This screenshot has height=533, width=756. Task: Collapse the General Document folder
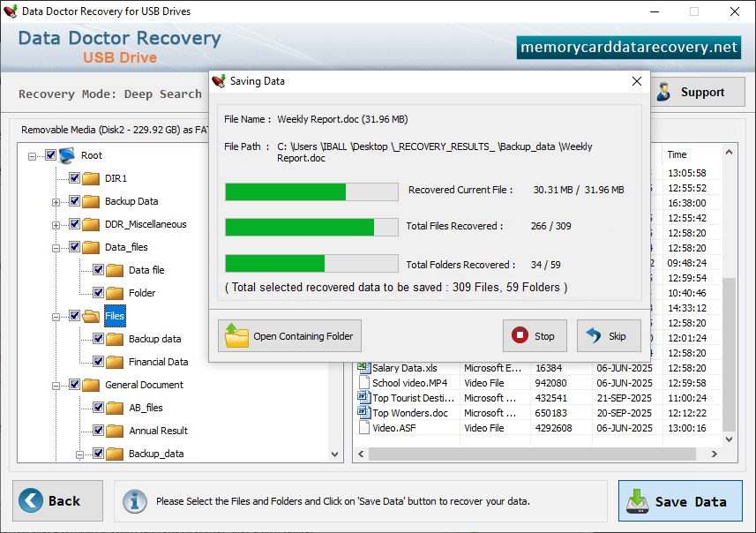(x=56, y=386)
